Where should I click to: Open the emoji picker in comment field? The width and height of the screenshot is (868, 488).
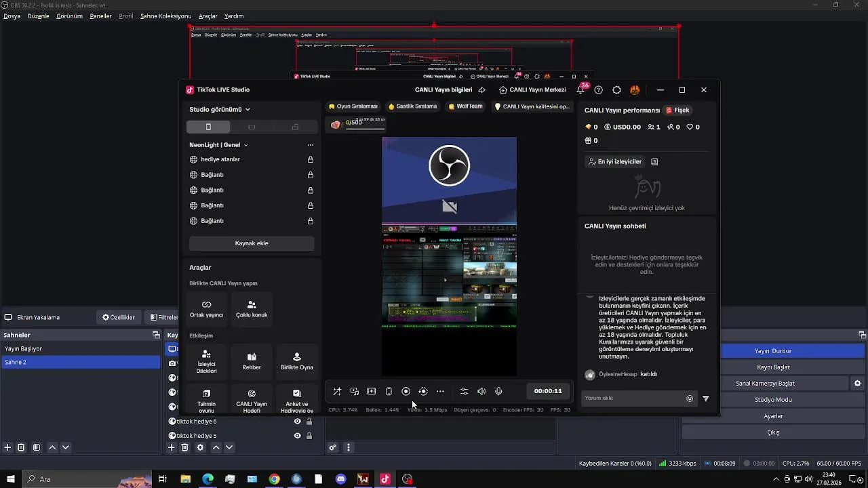click(x=690, y=399)
